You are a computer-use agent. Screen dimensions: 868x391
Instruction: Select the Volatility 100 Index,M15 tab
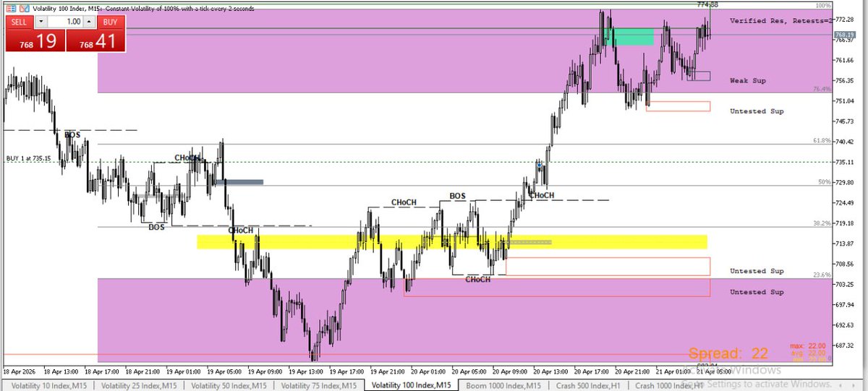[x=412, y=385]
